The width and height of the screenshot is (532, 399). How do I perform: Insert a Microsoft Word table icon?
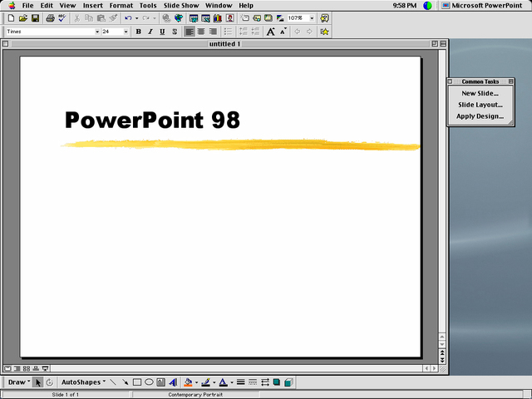point(194,18)
